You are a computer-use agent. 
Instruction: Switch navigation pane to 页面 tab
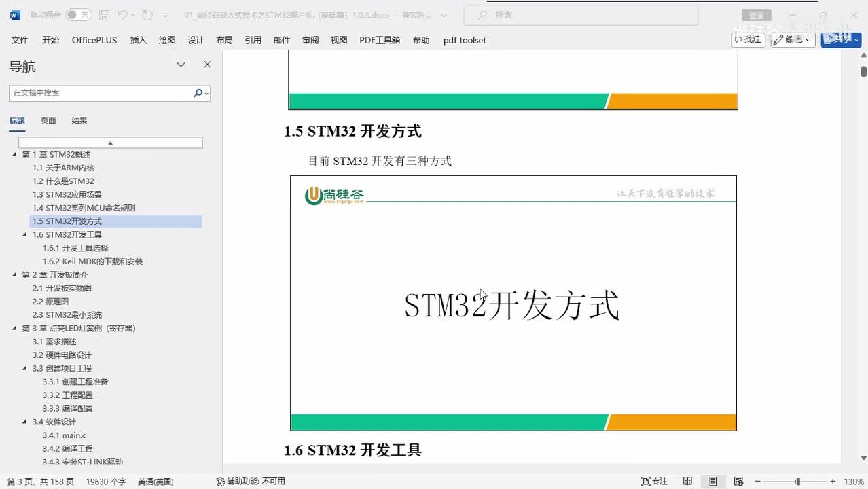(48, 121)
